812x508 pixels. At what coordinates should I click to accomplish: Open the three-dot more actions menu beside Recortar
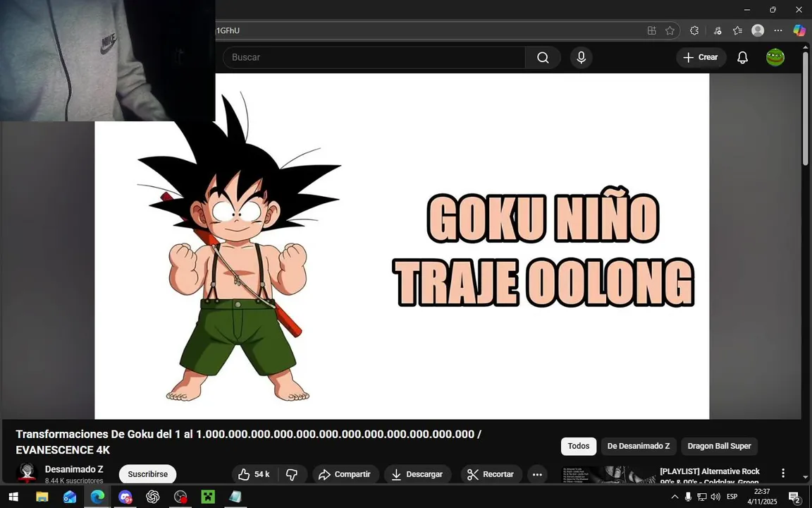click(537, 474)
